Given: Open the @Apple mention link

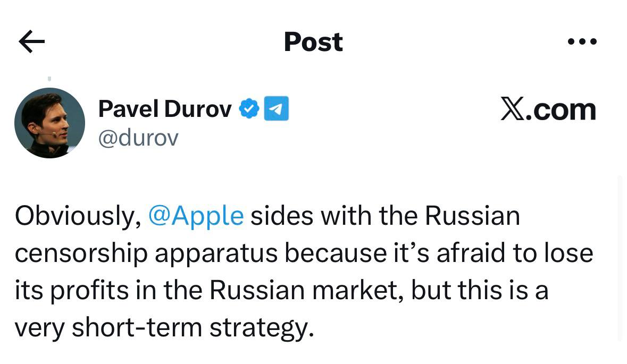Looking at the screenshot, I should tap(197, 216).
